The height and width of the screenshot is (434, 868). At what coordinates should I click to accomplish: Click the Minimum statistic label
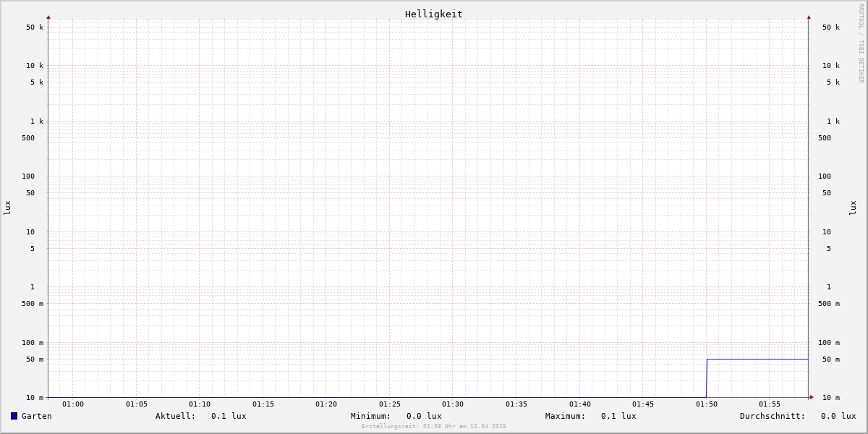point(370,416)
